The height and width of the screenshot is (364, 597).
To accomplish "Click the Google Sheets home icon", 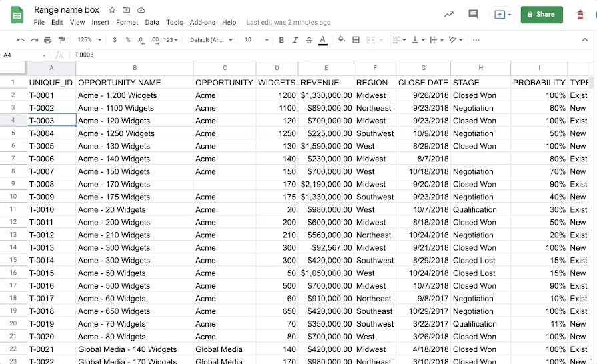I will click(x=17, y=15).
